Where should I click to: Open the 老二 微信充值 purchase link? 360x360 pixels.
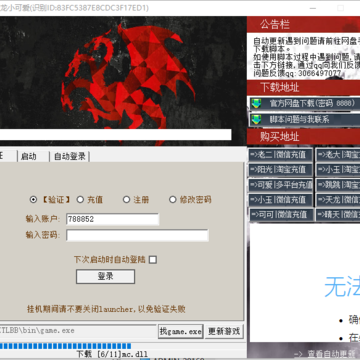pyautogui.click(x=280, y=155)
